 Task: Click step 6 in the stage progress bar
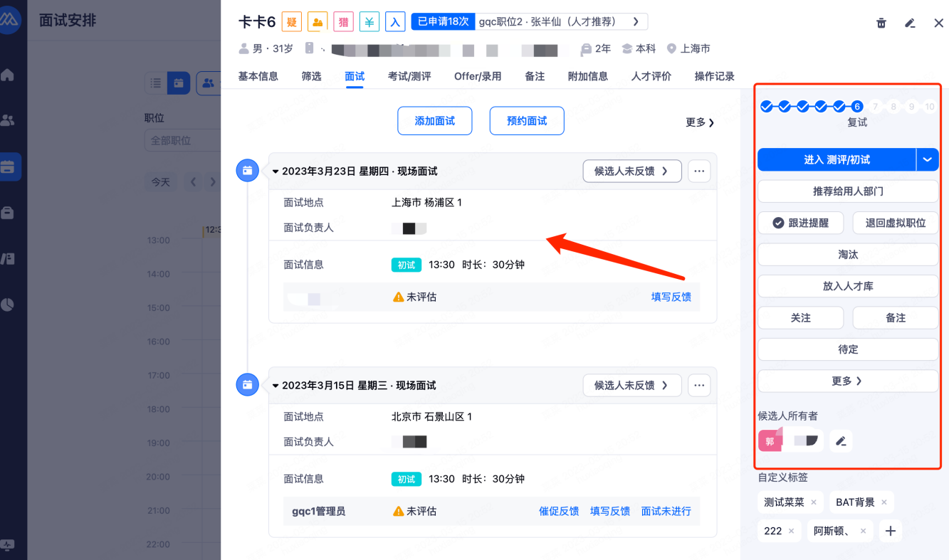coord(857,107)
